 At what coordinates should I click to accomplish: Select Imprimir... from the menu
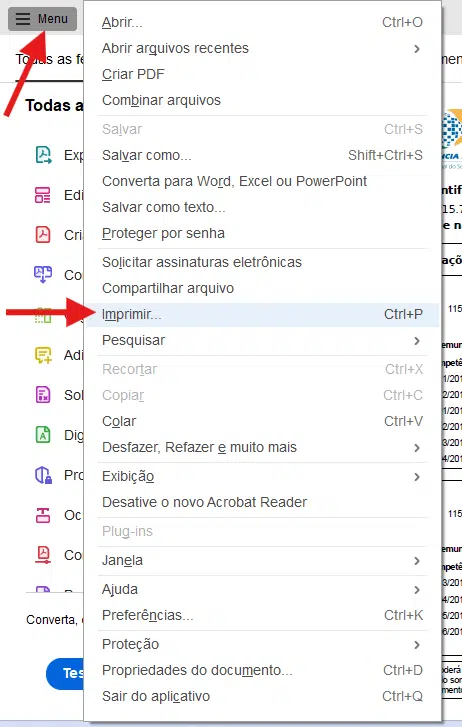[x=262, y=314]
